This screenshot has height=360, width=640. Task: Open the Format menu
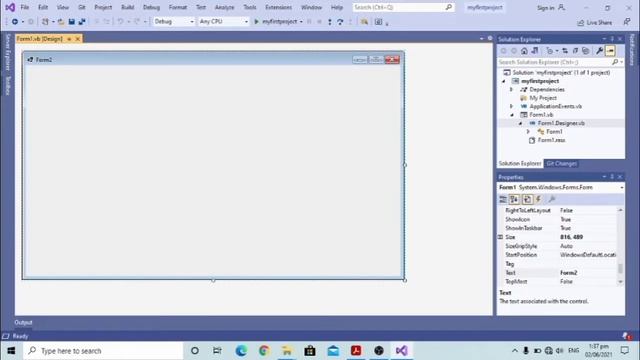click(x=178, y=7)
